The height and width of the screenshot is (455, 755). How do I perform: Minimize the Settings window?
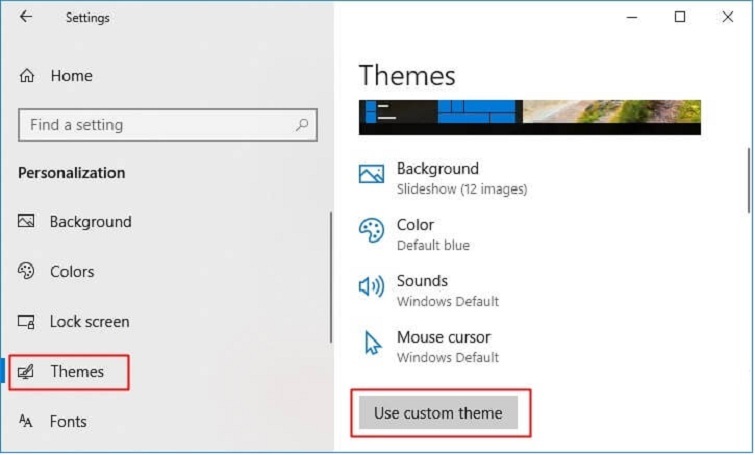point(632,17)
